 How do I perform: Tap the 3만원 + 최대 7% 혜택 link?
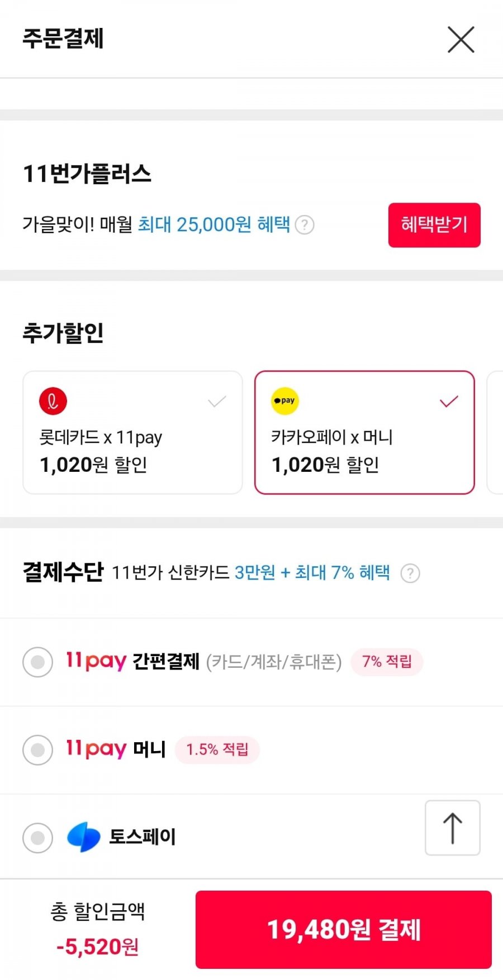click(x=312, y=572)
